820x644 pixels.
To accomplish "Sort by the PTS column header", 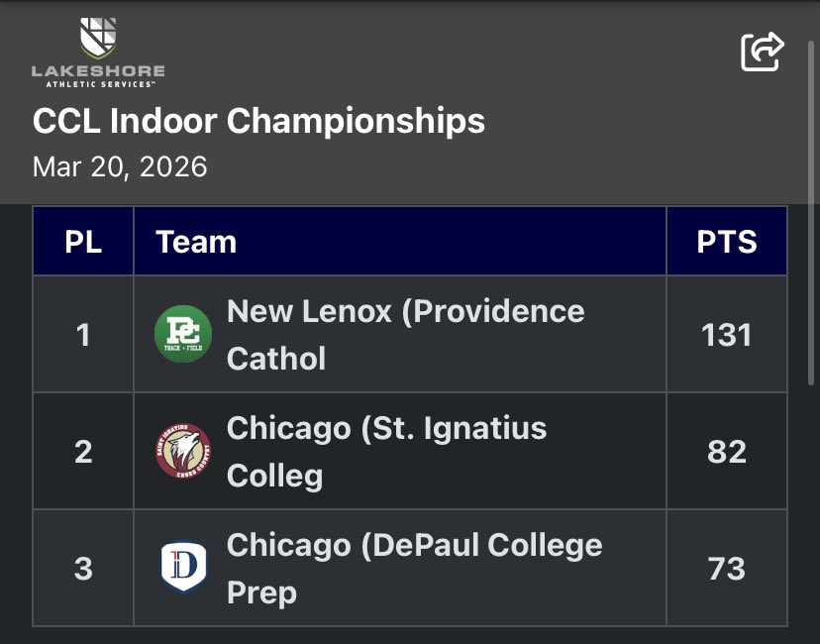I will (727, 241).
